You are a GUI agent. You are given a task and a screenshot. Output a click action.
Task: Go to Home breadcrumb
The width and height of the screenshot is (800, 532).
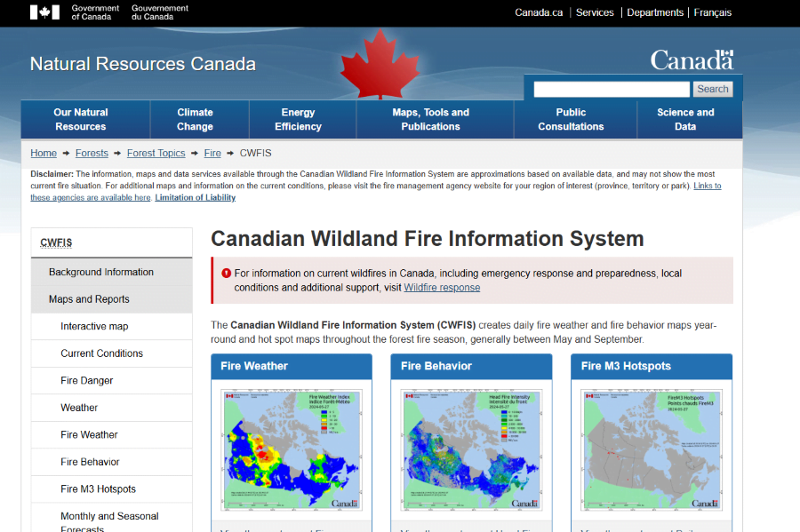pos(44,153)
